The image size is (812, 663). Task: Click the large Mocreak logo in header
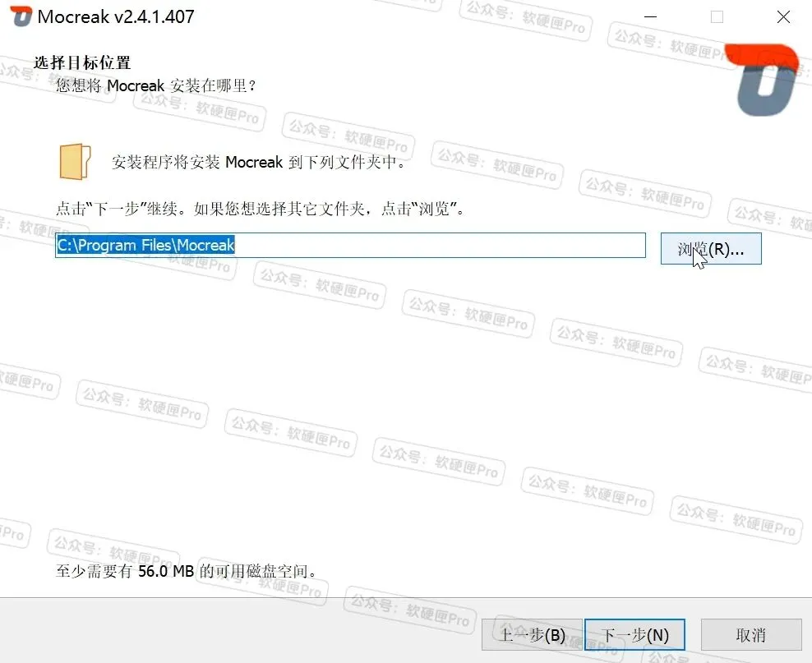(761, 80)
